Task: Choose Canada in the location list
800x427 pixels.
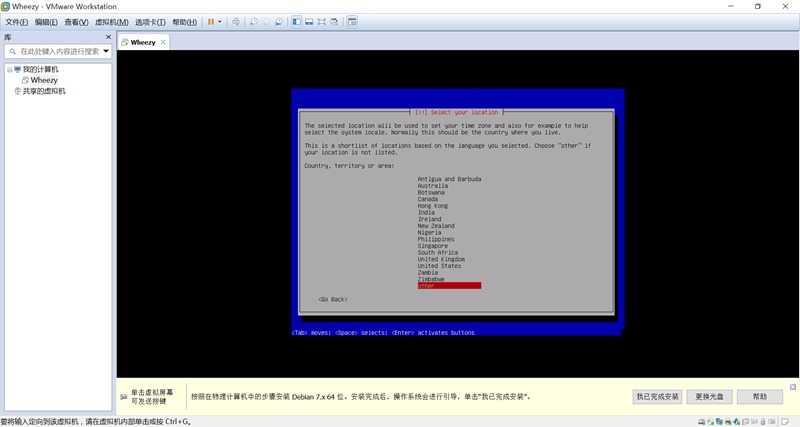Action: (x=428, y=199)
